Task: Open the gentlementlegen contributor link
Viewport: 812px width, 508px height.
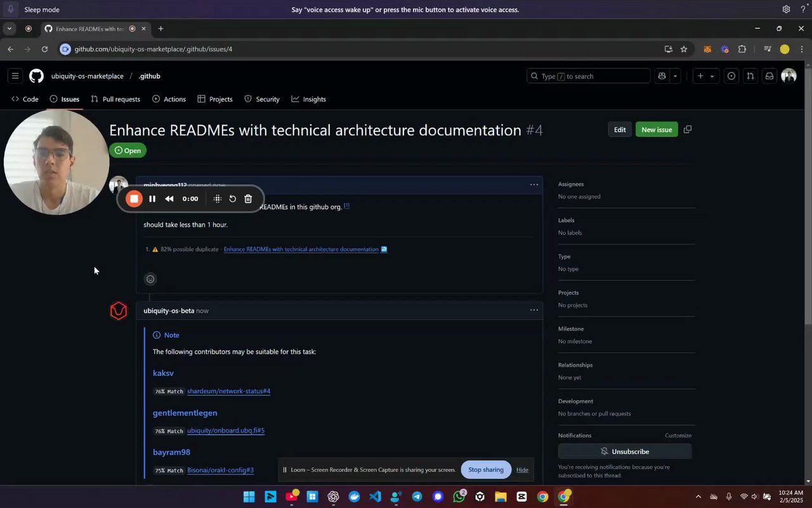Action: [185, 413]
